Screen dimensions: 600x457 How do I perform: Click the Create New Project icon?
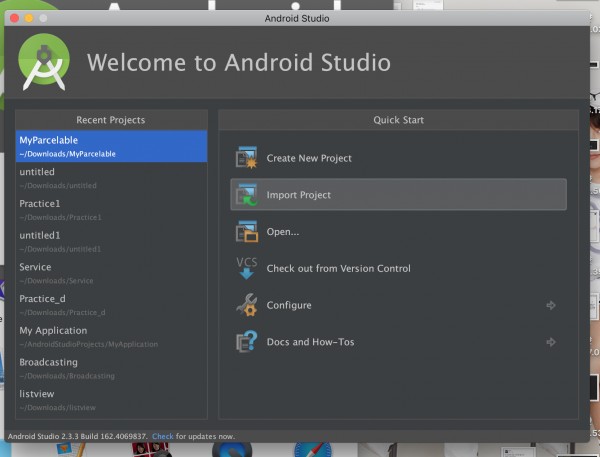[246, 158]
